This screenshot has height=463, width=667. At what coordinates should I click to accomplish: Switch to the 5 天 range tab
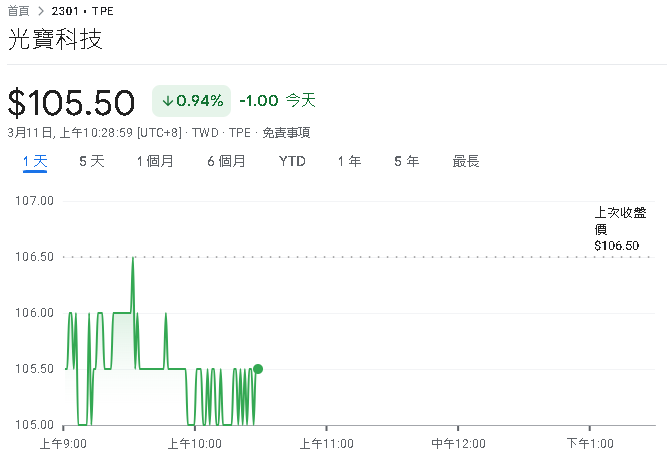click(x=91, y=161)
